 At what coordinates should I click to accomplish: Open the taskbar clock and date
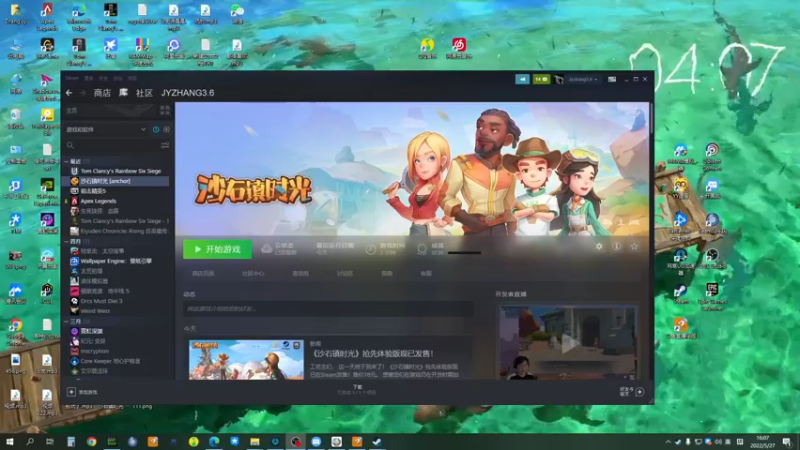[x=765, y=441]
